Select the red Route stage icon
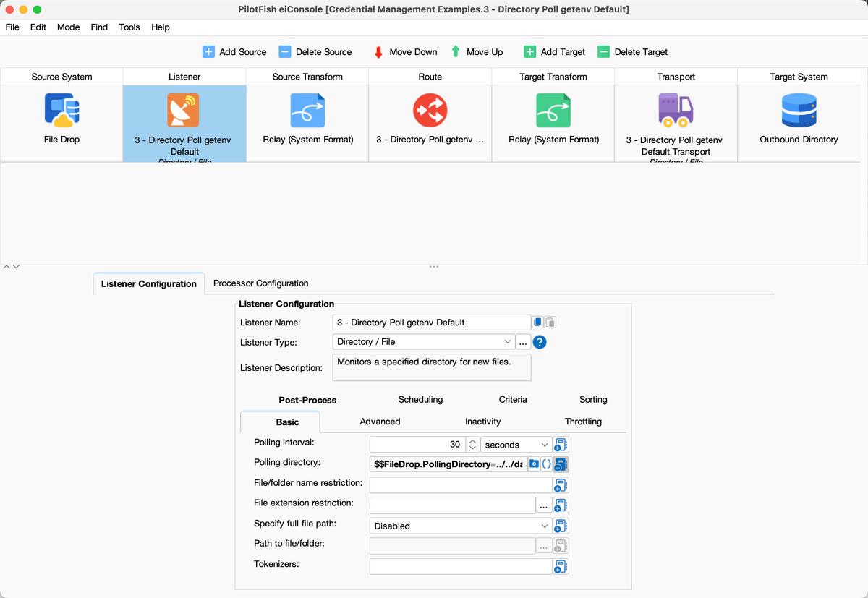This screenshot has width=868, height=598. click(x=430, y=111)
